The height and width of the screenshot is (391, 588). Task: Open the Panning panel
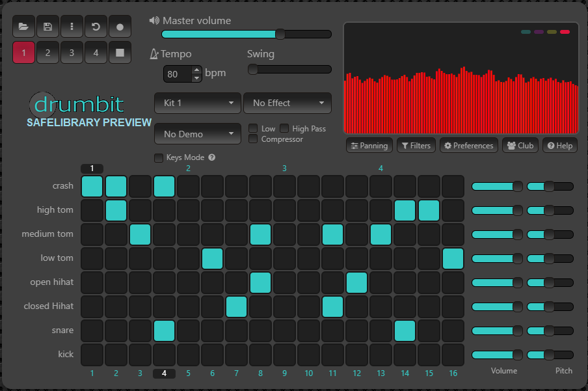369,145
